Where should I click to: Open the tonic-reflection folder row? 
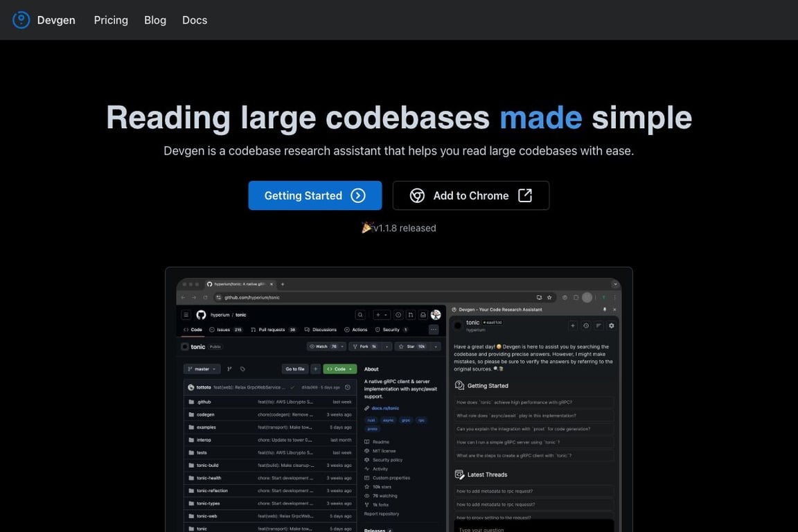click(x=270, y=490)
